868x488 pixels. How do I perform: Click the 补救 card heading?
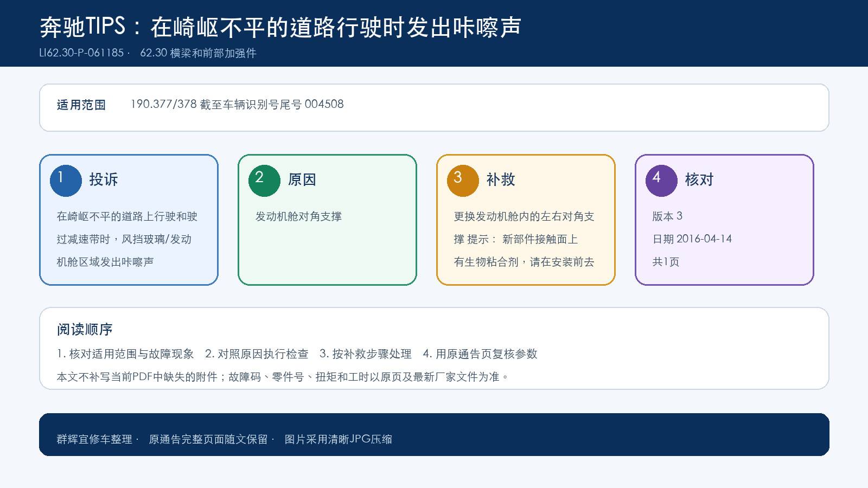[x=501, y=179]
